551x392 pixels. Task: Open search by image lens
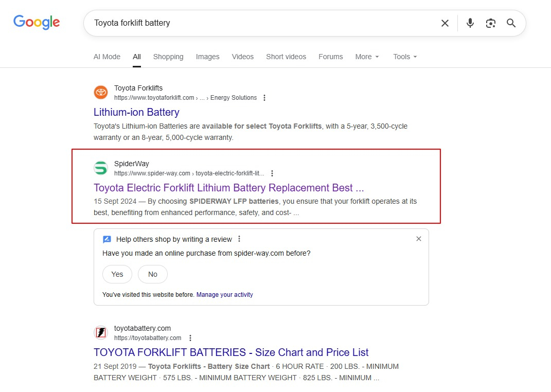point(491,23)
